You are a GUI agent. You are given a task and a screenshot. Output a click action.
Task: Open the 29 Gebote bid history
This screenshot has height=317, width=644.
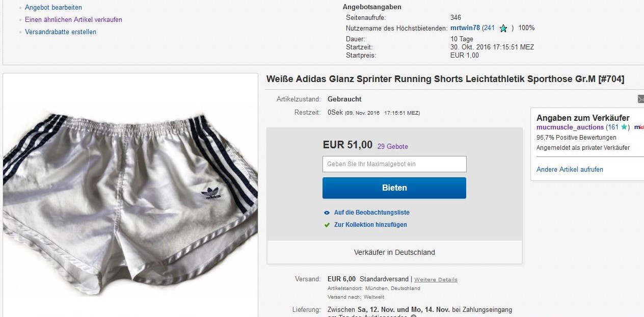tap(392, 147)
